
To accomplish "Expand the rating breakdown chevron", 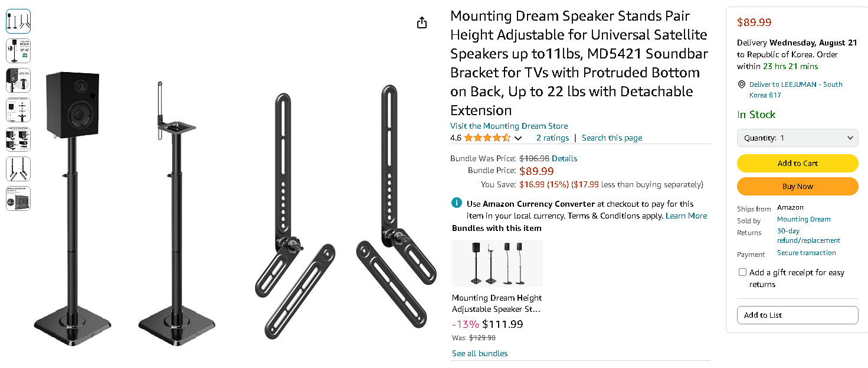I will point(518,138).
